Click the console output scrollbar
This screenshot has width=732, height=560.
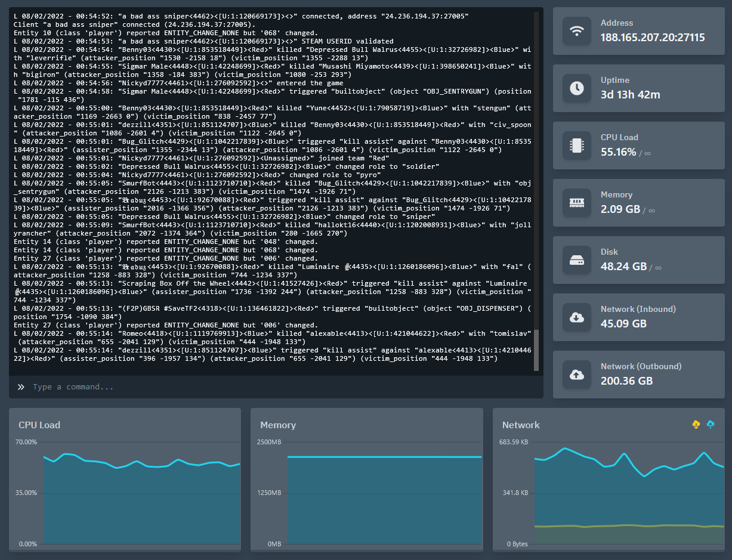(536, 350)
